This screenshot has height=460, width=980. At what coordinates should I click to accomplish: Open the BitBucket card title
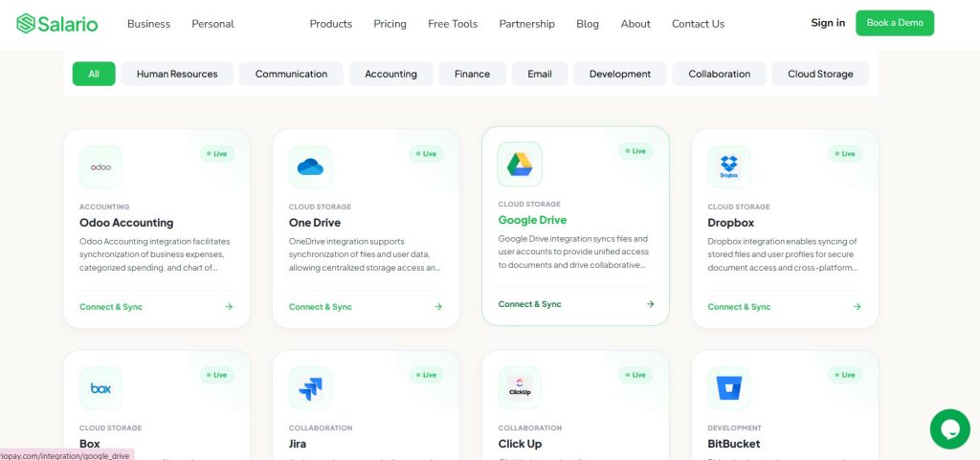734,444
